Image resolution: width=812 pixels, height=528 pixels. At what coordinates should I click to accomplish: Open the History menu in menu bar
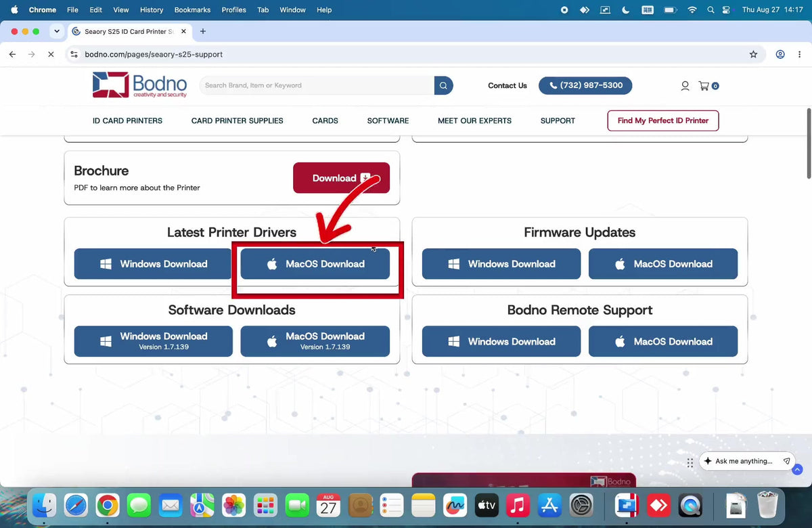(152, 10)
